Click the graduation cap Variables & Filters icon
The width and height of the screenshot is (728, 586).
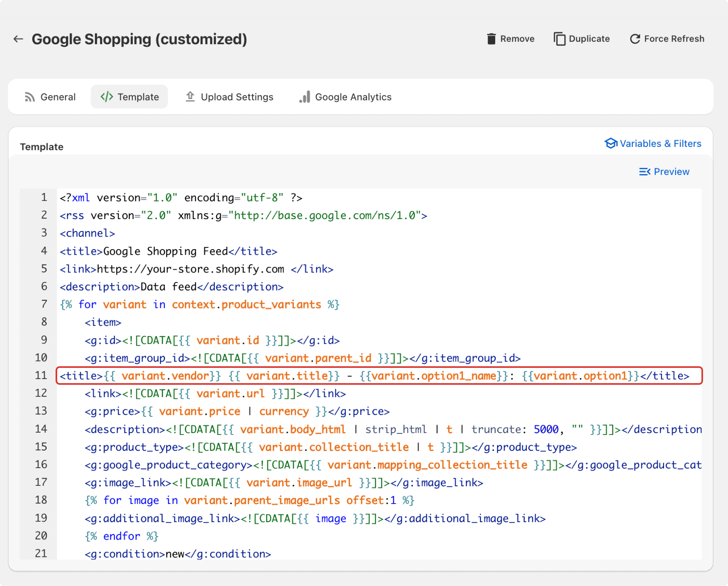(611, 143)
